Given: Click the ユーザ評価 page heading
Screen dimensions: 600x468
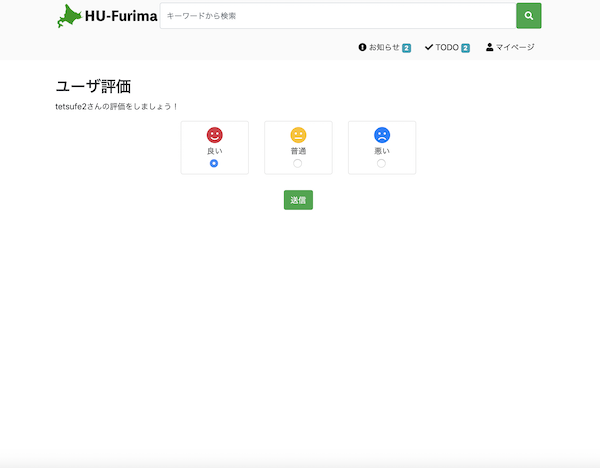Looking at the screenshot, I should 93,86.
